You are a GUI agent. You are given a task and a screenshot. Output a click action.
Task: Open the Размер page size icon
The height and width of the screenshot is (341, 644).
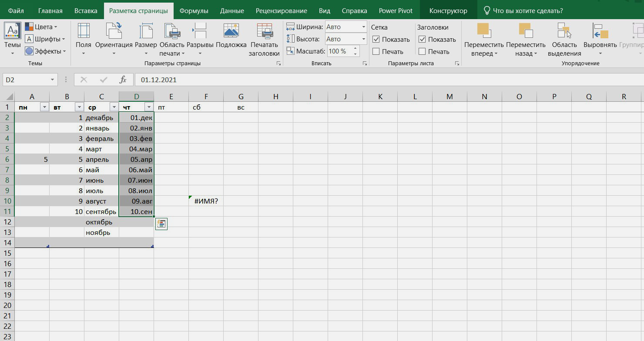[x=146, y=32]
